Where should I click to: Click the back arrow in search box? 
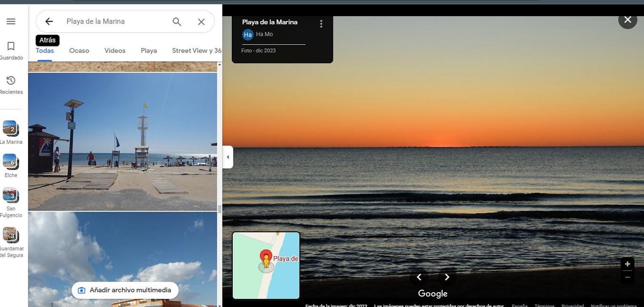click(x=49, y=21)
